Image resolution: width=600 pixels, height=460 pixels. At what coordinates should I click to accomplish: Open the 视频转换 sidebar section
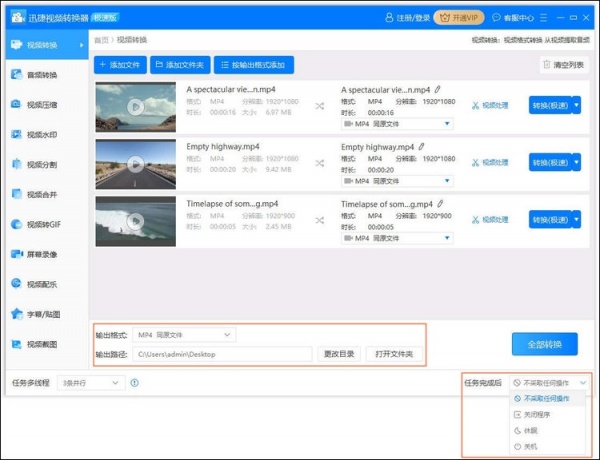pyautogui.click(x=47, y=45)
